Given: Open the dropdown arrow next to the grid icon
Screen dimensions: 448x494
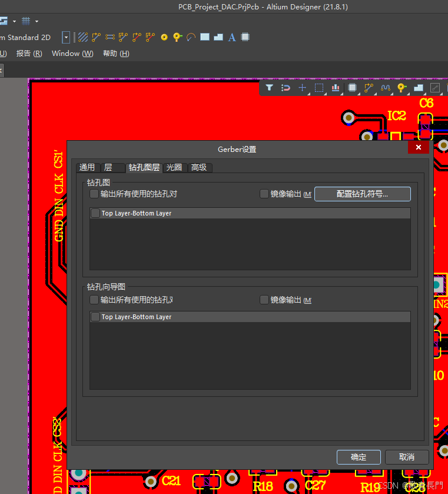Looking at the screenshot, I should tap(37, 21).
